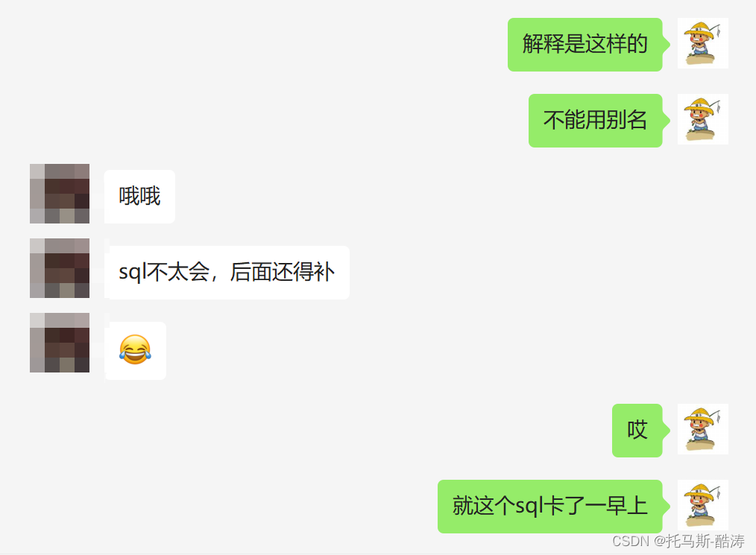This screenshot has width=756, height=555.
Task: Select the 就这个sql卡了一早上 message bubble
Action: pyautogui.click(x=550, y=507)
